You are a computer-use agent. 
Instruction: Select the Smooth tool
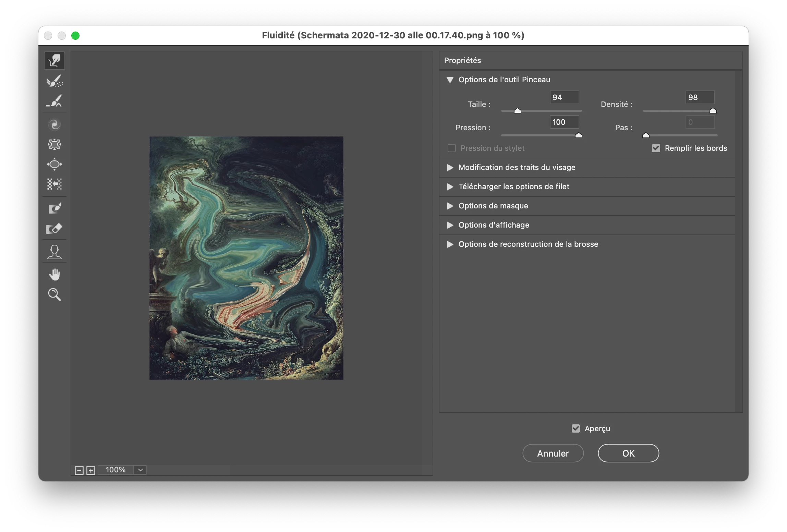(55, 101)
